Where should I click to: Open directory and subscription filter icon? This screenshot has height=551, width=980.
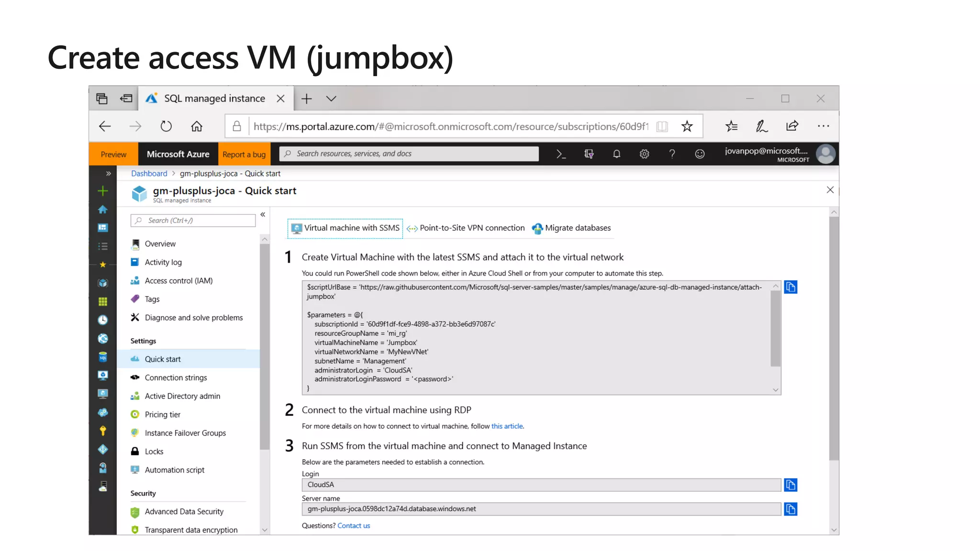click(589, 154)
